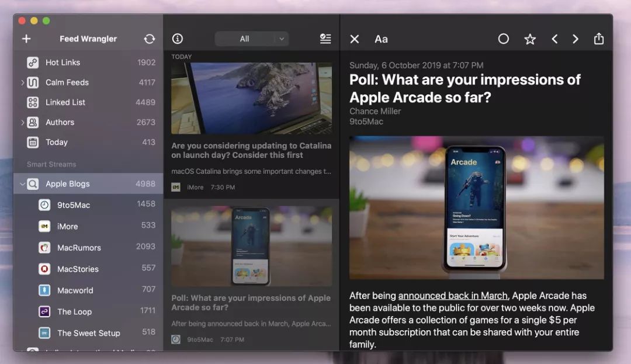The width and height of the screenshot is (631, 364).
Task: Open The Sweet Setup feed label
Action: coord(89,332)
